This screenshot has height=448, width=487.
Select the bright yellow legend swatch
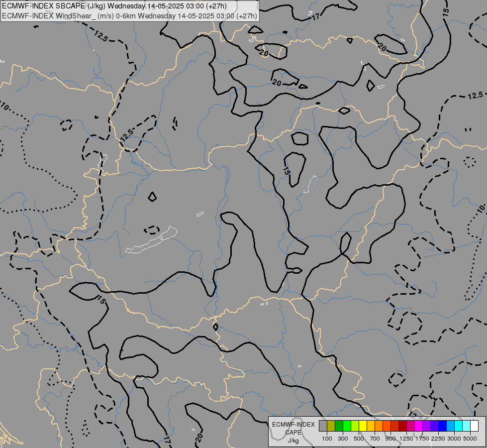[363, 426]
